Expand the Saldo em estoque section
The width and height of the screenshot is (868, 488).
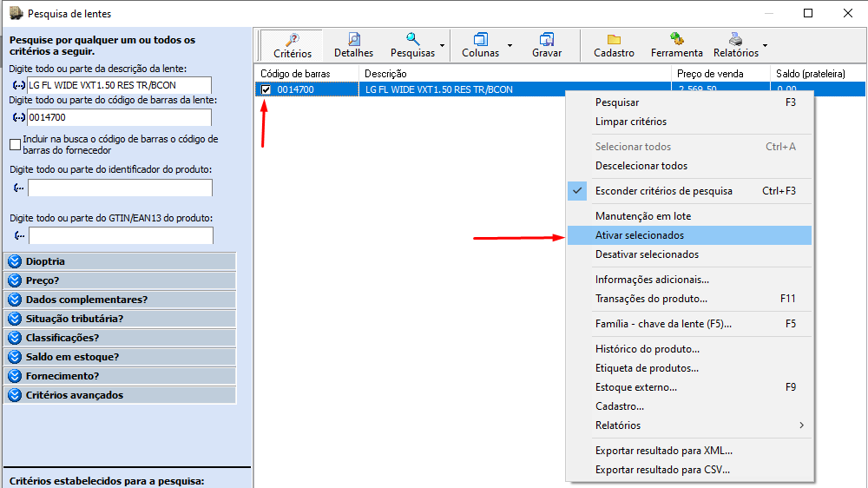click(x=15, y=357)
